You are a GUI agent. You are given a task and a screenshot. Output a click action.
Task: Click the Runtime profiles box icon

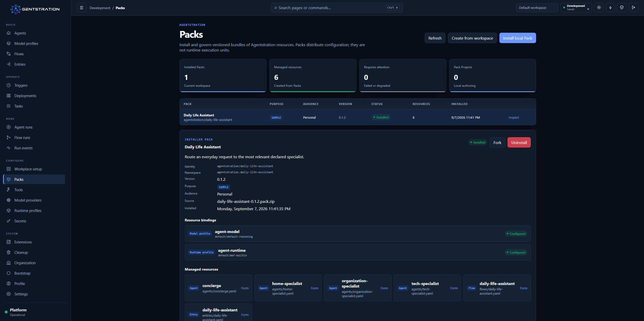9,210
